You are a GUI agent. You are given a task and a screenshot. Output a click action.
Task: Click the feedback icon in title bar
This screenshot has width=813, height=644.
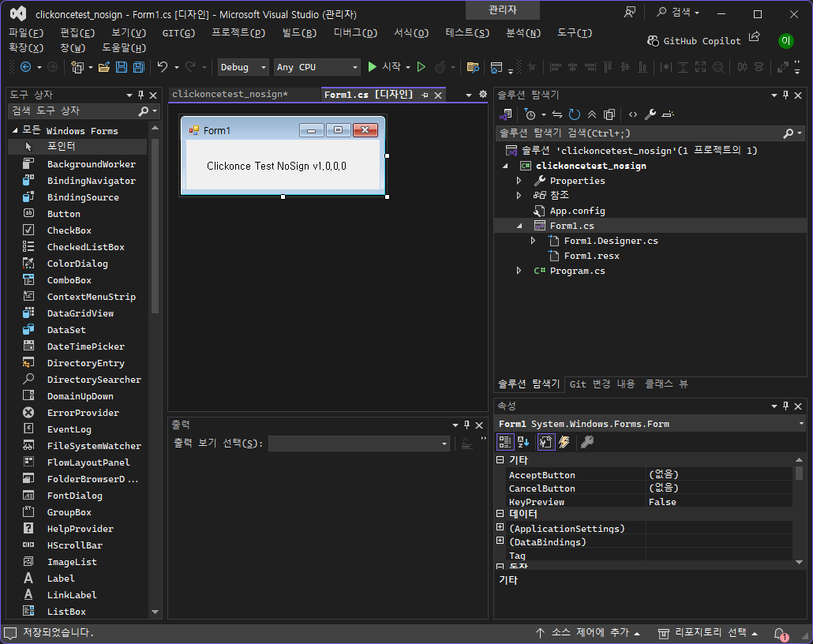(x=629, y=13)
